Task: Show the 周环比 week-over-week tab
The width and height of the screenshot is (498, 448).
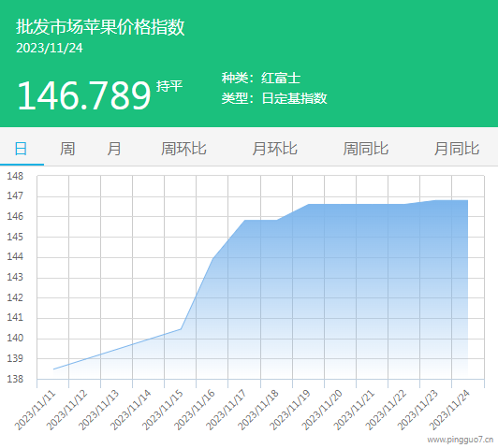Action: tap(183, 149)
